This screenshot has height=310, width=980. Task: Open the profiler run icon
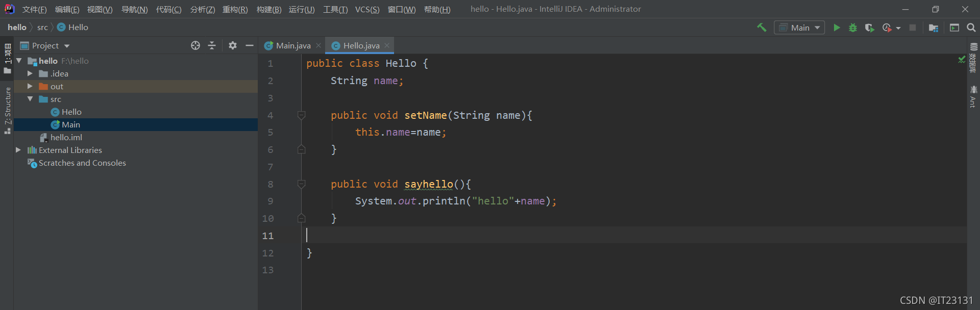point(887,28)
